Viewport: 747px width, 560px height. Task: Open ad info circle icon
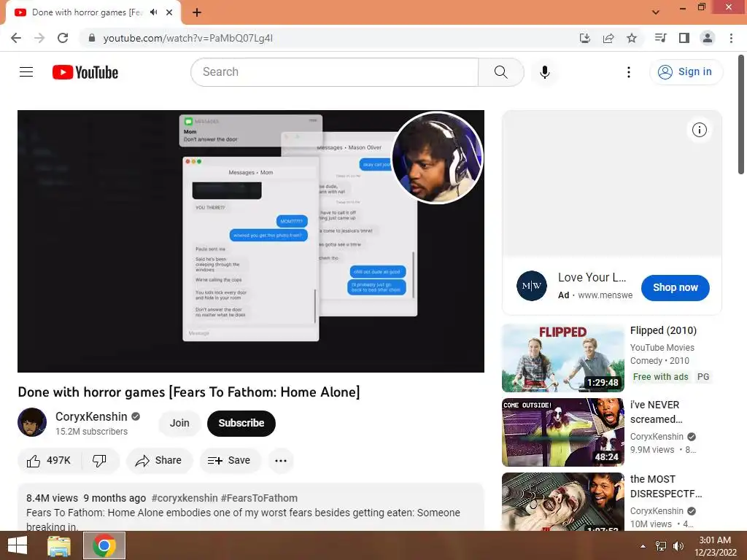[x=699, y=130]
